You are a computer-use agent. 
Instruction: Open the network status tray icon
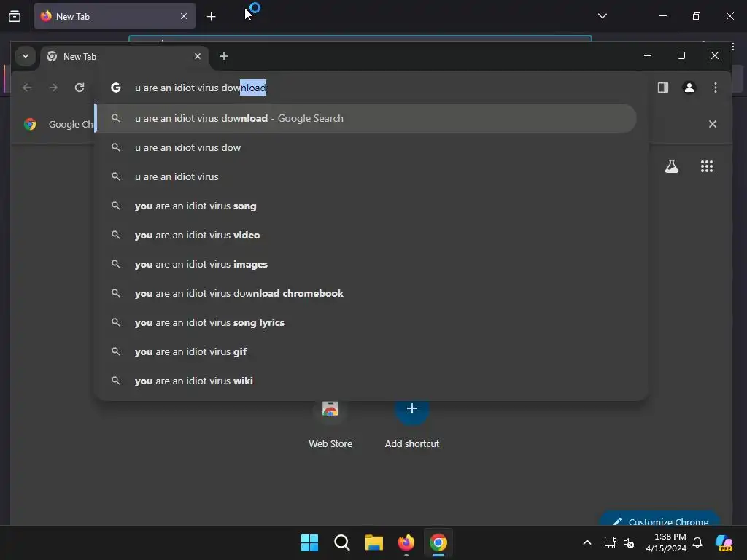pos(611,542)
